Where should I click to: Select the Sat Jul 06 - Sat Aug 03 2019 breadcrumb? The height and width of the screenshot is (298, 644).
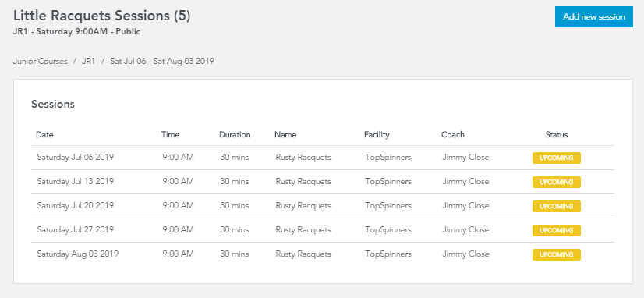click(x=162, y=62)
